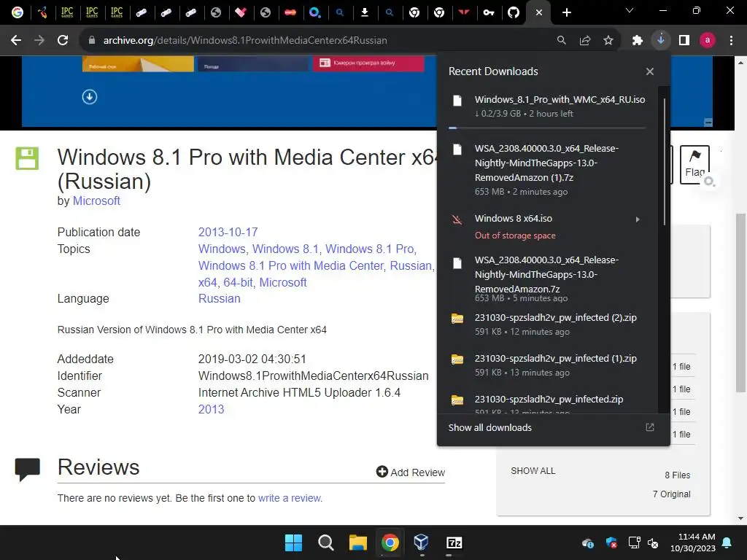Follow the write a review link
Screen dimensions: 747x560
(x=290, y=498)
